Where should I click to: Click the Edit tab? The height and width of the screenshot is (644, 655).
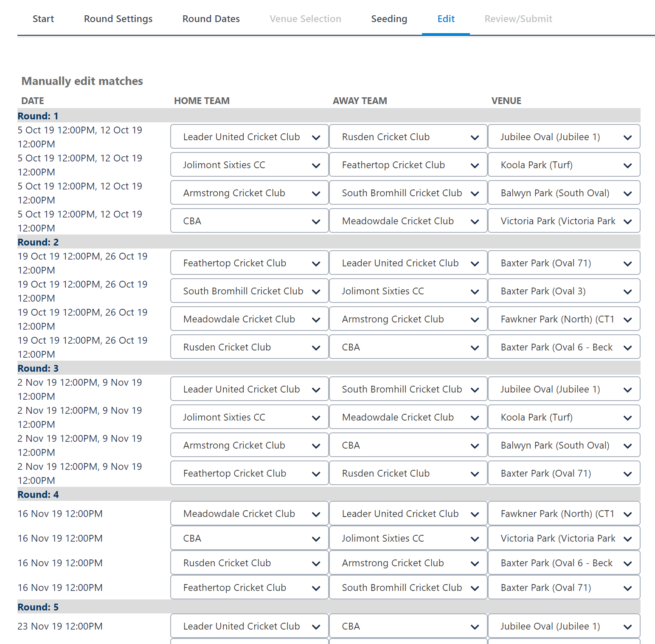click(x=446, y=19)
